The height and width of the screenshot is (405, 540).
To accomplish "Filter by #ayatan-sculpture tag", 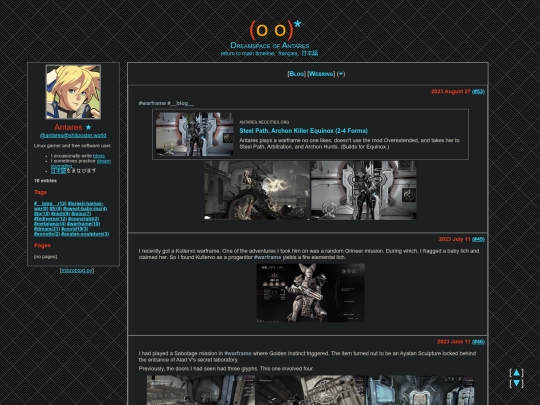I will [85, 234].
